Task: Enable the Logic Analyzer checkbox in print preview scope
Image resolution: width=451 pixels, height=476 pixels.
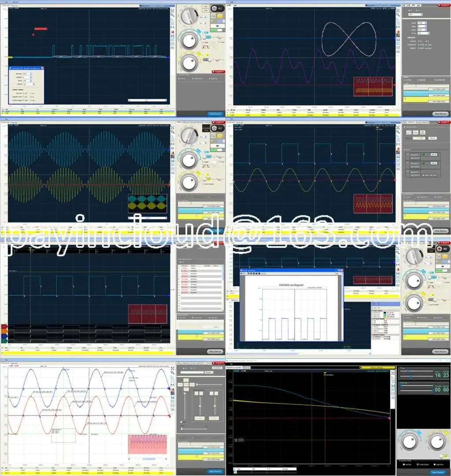Action: pyautogui.click(x=428, y=304)
